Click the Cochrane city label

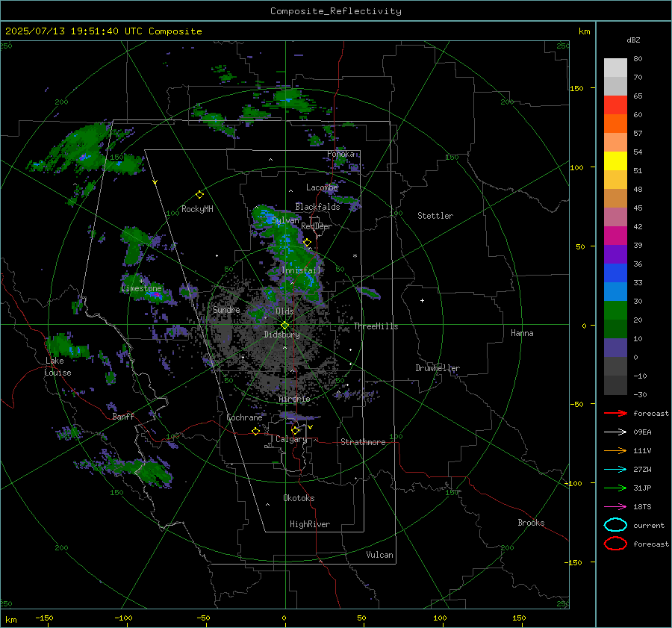[x=244, y=417]
